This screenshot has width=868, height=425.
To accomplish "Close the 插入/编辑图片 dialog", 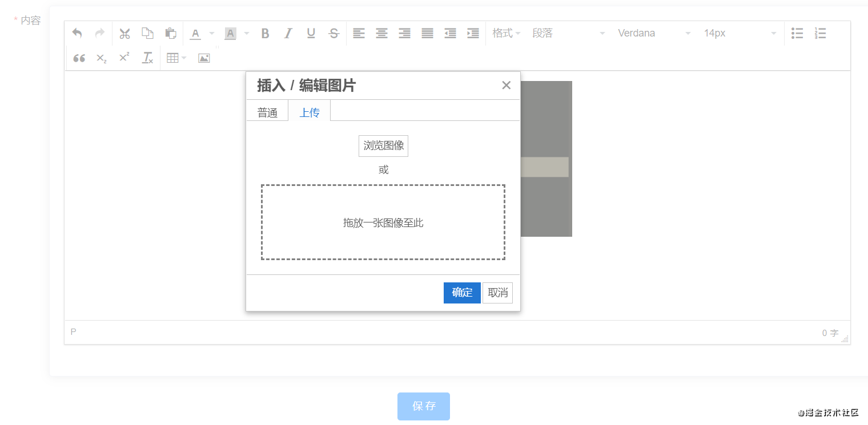I will 506,85.
